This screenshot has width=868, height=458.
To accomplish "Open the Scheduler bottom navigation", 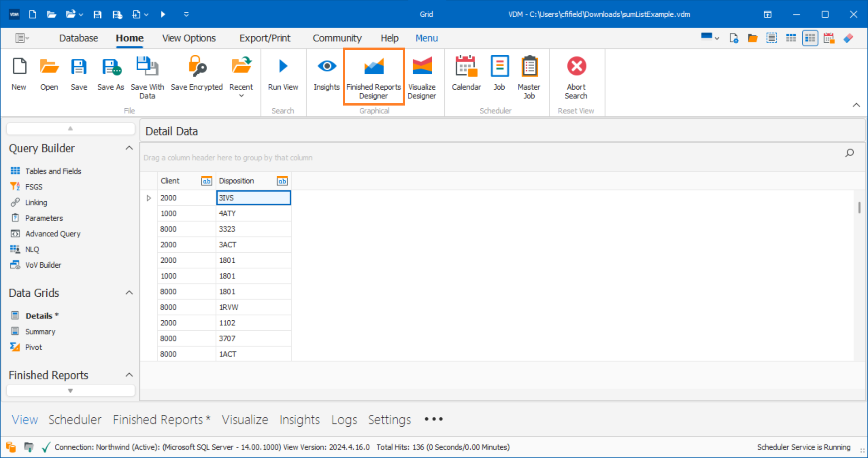I will 75,420.
